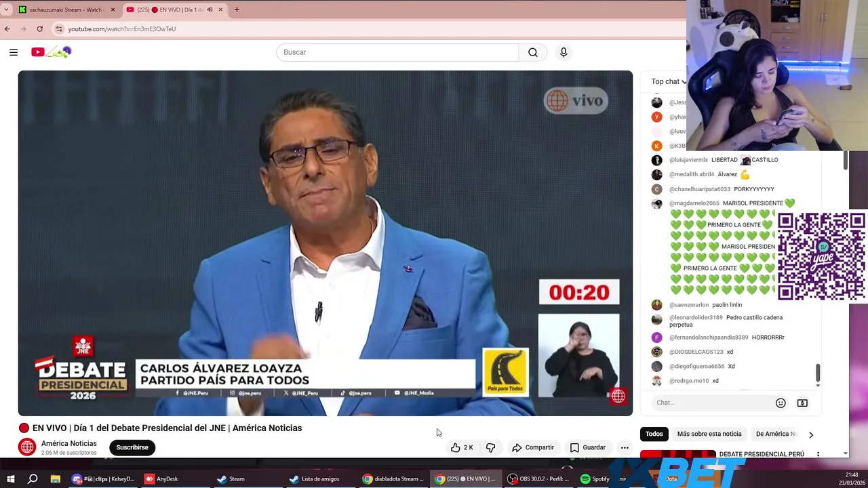Click the chat panel scrollbar thumb
Viewport: 868px width, 488px height.
click(818, 373)
